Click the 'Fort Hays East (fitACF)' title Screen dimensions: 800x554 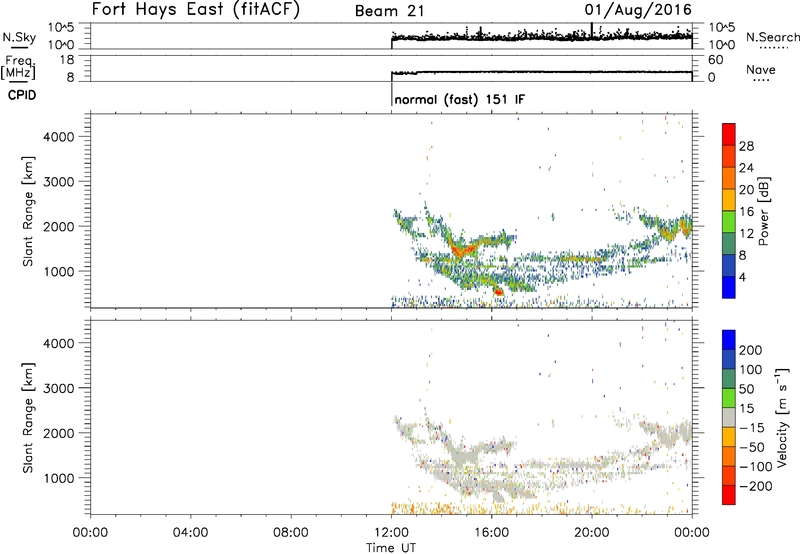click(x=196, y=9)
